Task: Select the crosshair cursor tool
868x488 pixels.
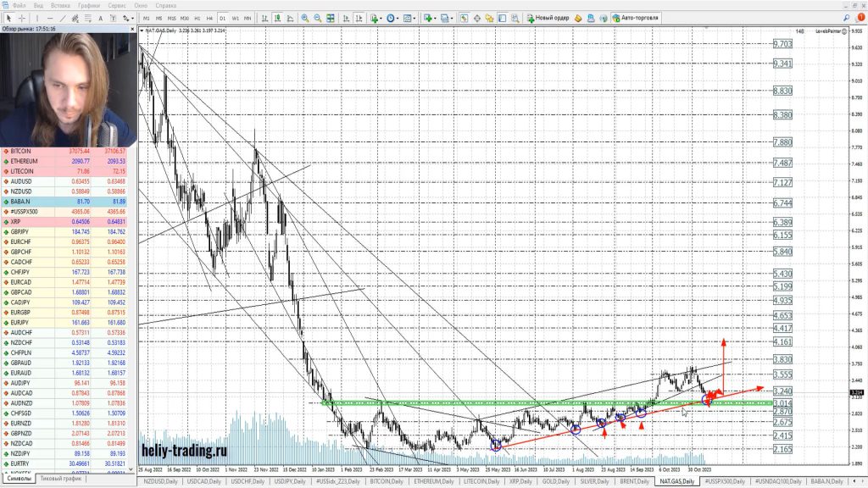Action: tap(22, 18)
